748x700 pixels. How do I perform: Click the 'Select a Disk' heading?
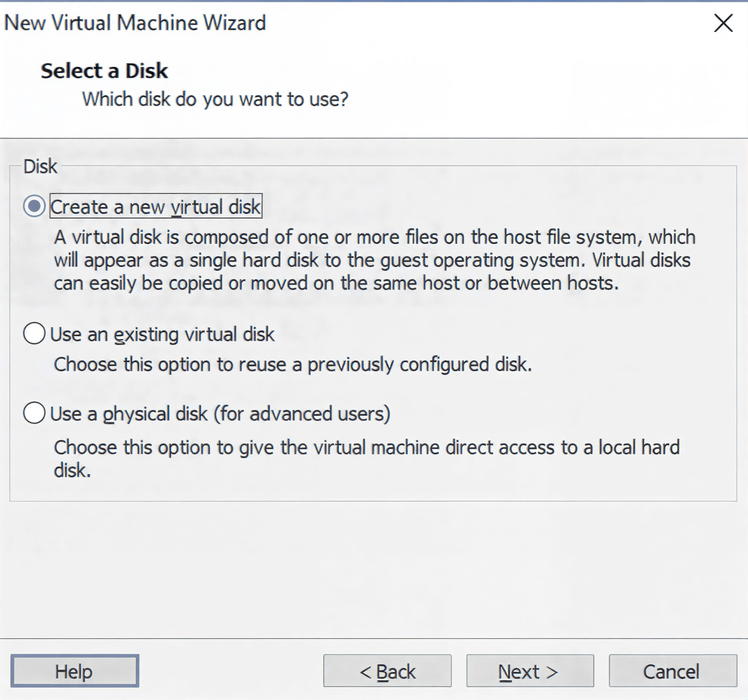tap(104, 71)
